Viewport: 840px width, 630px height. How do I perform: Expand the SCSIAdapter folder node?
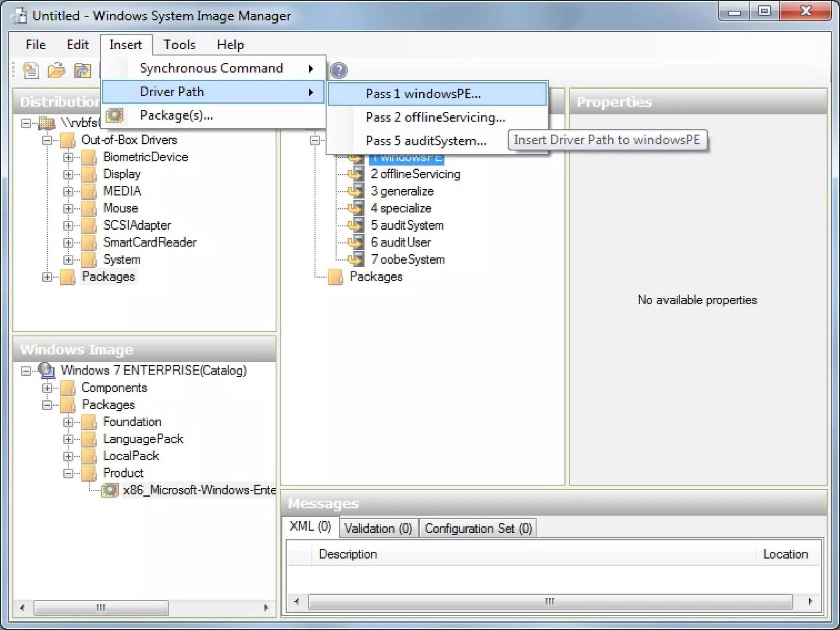68,226
